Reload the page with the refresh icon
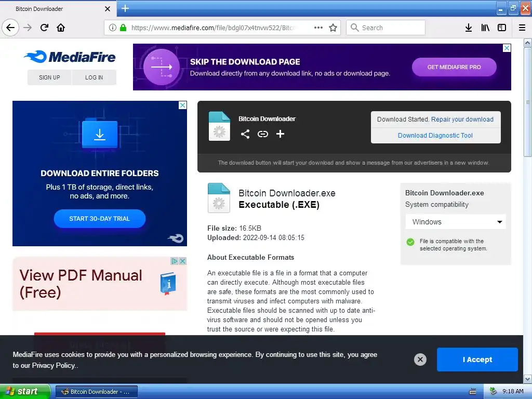The height and width of the screenshot is (399, 532). [x=44, y=28]
